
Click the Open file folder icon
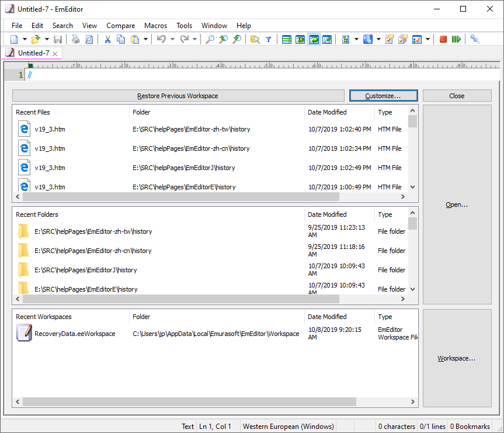pyautogui.click(x=36, y=39)
